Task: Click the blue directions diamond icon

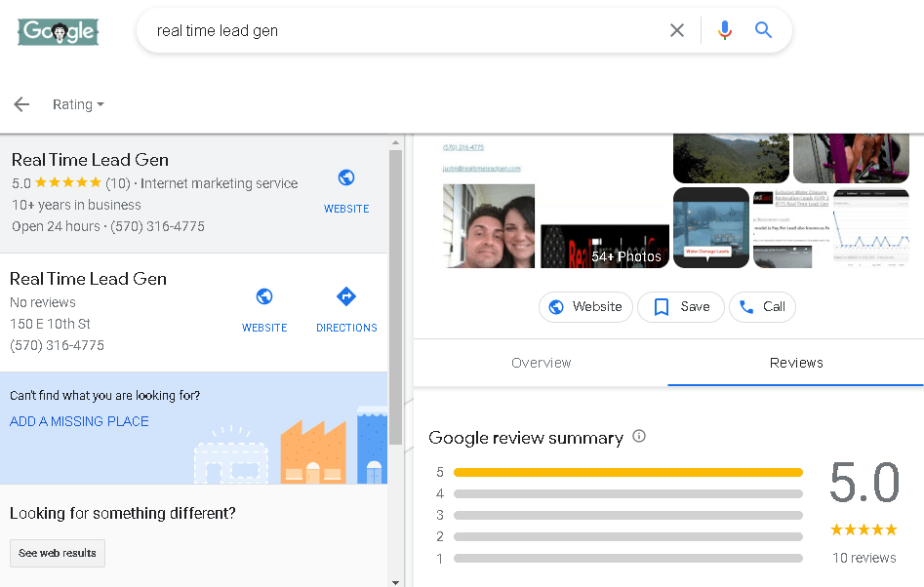Action: 346,296
